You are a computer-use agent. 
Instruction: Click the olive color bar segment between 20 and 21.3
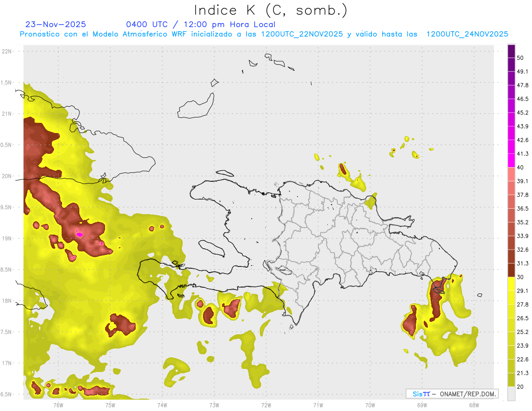[511, 380]
